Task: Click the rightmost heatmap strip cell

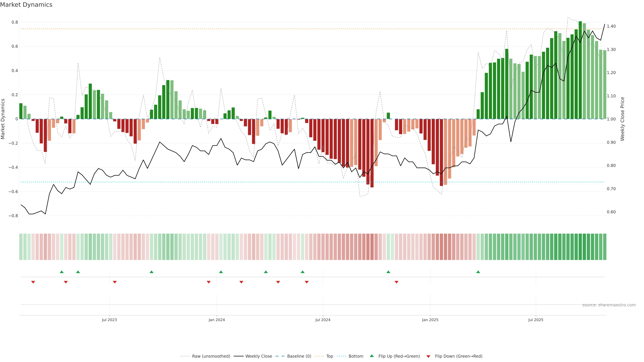Action: pyautogui.click(x=604, y=247)
